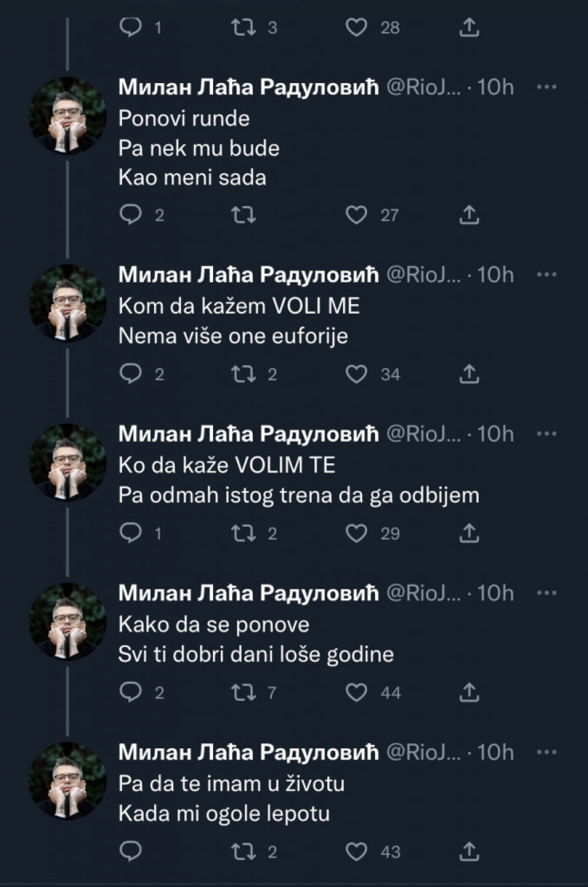The image size is (588, 887).
Task: Open more options on 'Kom da kažem' tweet
Action: (546, 275)
